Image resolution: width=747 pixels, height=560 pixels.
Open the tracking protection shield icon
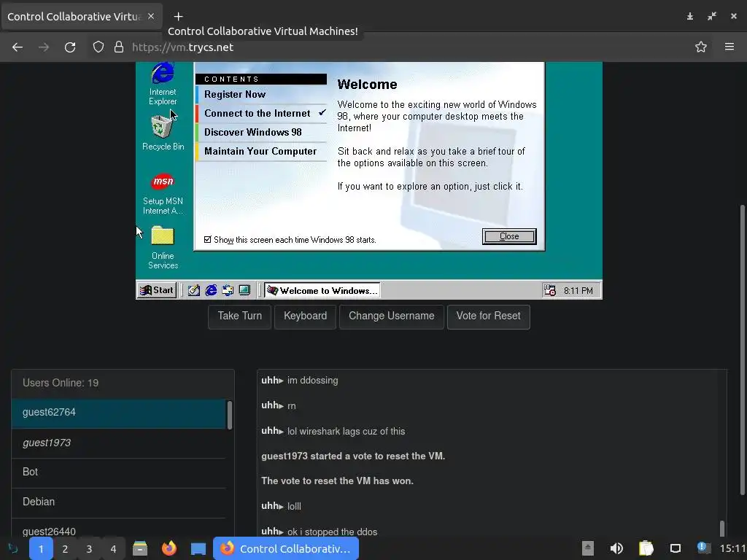[98, 47]
